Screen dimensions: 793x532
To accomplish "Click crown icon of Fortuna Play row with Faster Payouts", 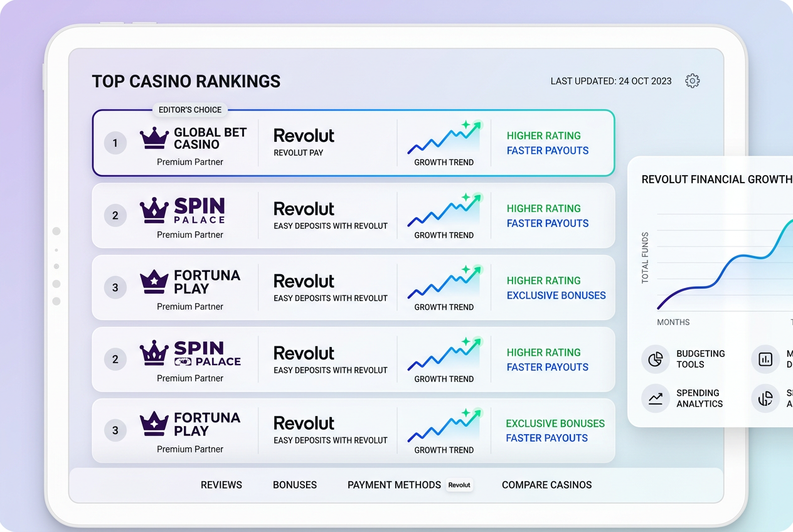I will 154,424.
